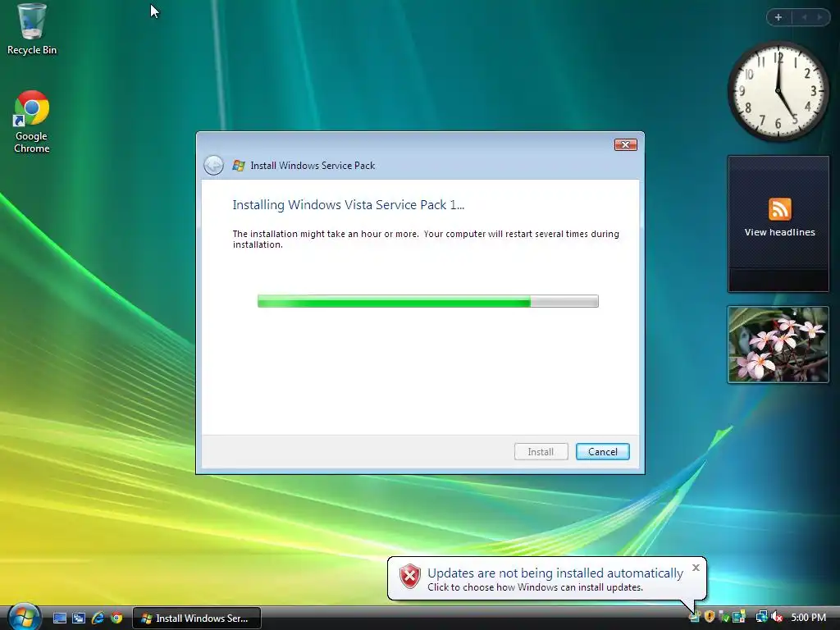Image resolution: width=840 pixels, height=630 pixels.
Task: Click the sidebar previous page arrow
Action: tap(804, 17)
